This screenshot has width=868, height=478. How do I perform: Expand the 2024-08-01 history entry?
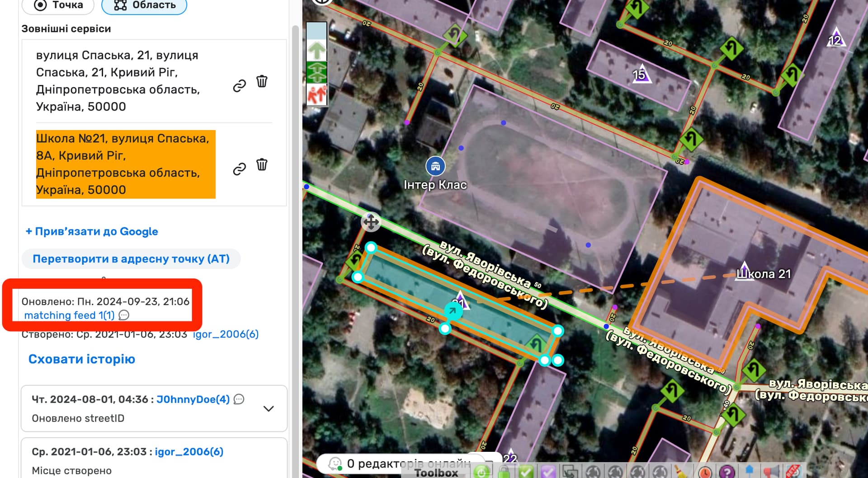[269, 408]
